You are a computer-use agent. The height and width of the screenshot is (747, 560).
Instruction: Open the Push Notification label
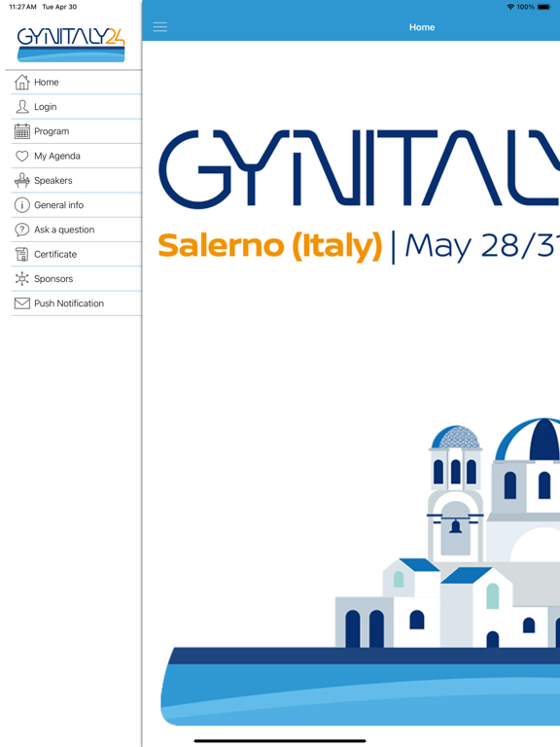pyautogui.click(x=69, y=303)
